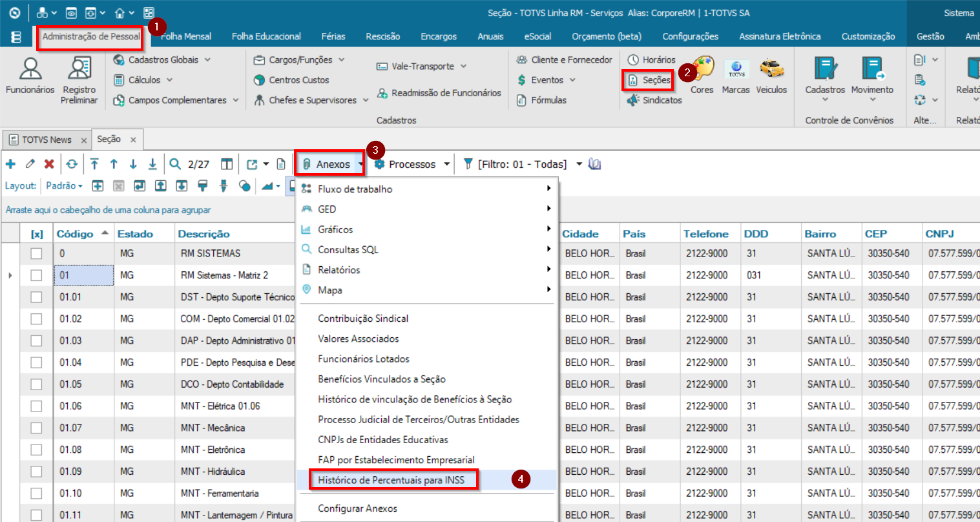980x522 pixels.
Task: Open Registro Preliminar
Action: [x=79, y=80]
